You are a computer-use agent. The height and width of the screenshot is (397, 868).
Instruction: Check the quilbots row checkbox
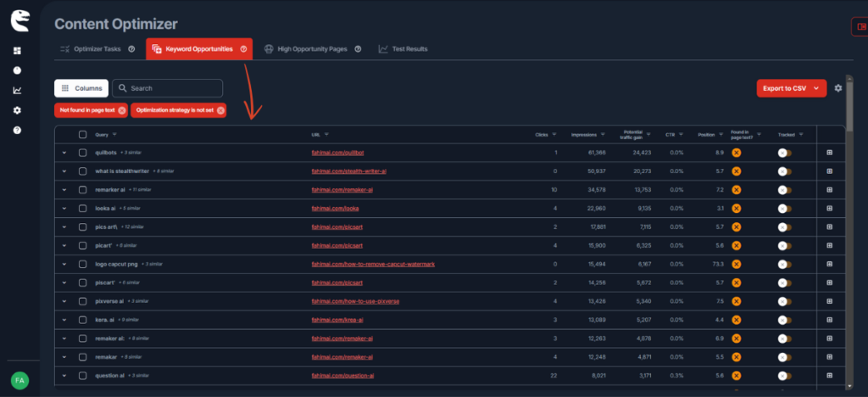click(82, 152)
